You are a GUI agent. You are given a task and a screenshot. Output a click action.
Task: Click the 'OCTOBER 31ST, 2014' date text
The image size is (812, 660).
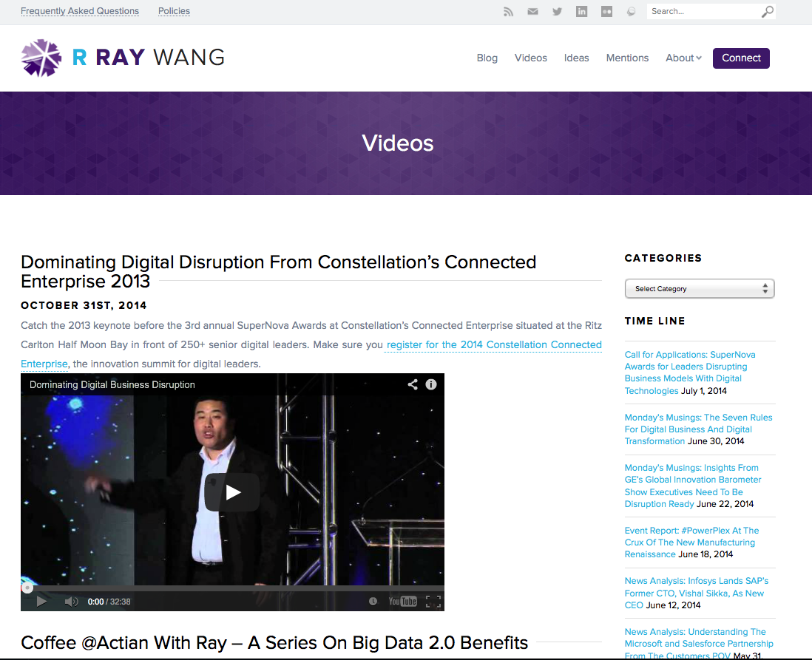tap(84, 305)
